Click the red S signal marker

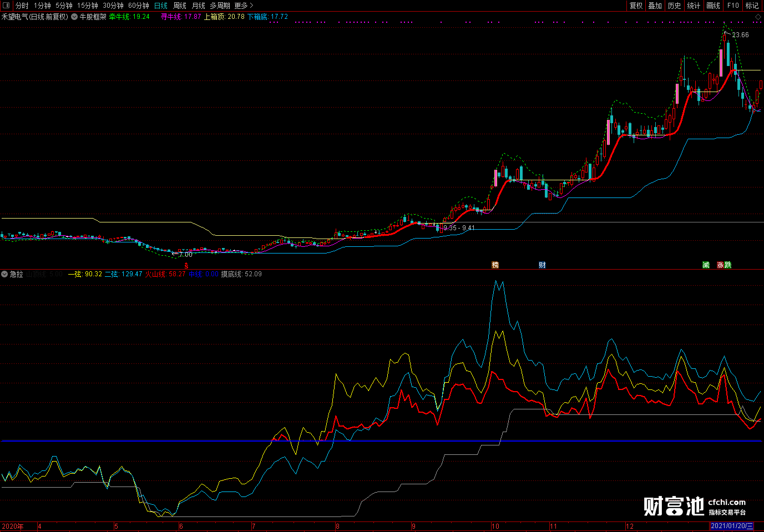pos(186,266)
